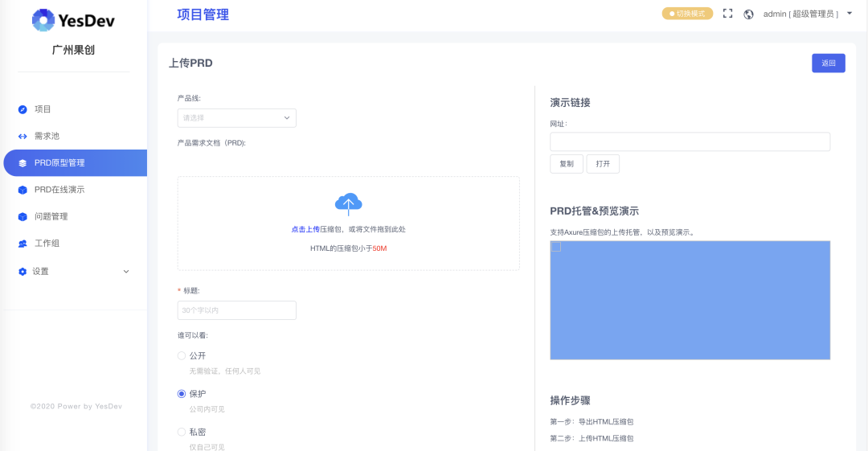868x451 pixels.
Task: Select the 私密 radio option
Action: 182,433
